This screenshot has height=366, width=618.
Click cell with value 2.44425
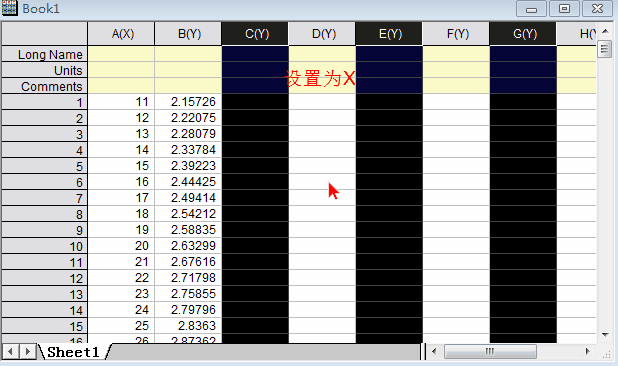click(188, 182)
